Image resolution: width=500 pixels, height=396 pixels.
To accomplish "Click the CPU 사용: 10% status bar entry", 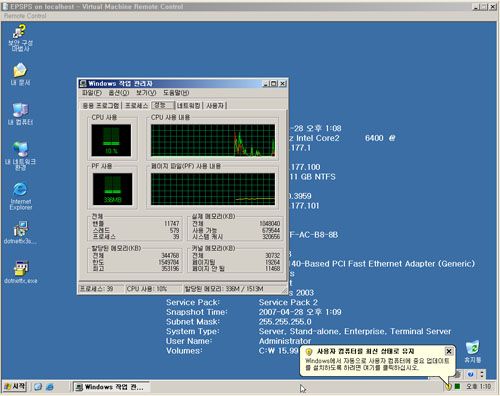I will [153, 289].
